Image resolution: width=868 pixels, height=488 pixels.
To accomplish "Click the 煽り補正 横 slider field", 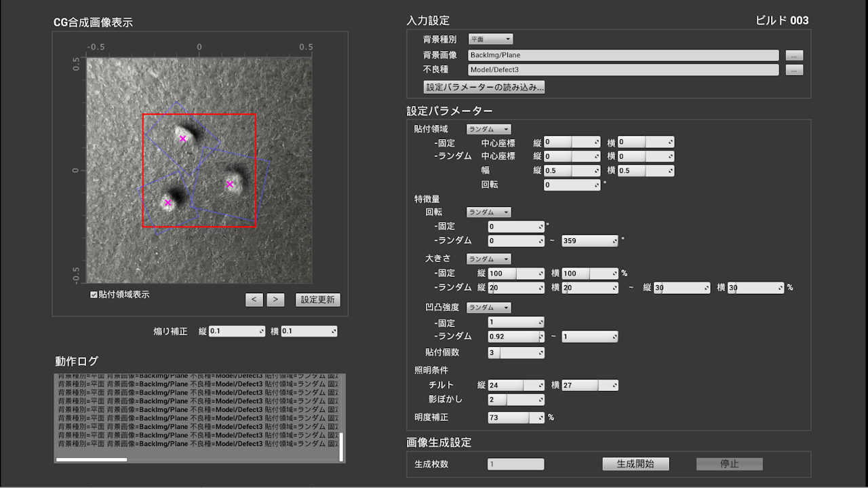I will (x=309, y=331).
